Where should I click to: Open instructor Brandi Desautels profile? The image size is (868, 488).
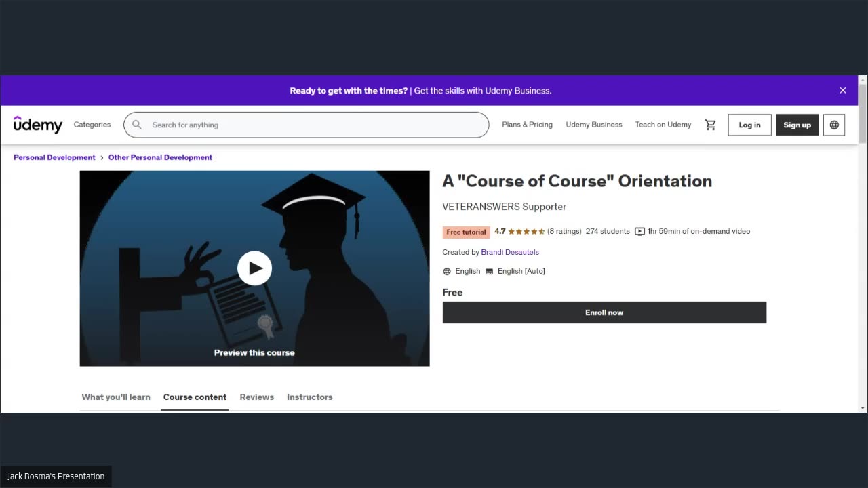pos(510,252)
